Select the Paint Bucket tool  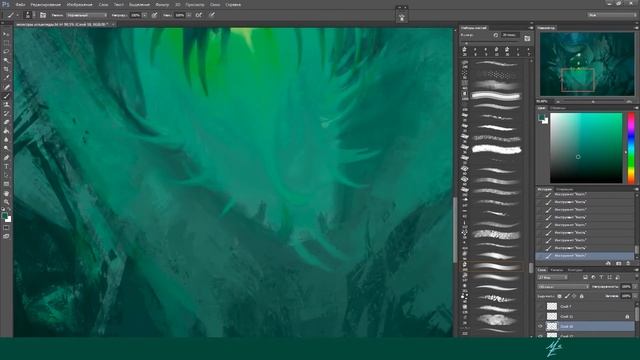(6, 131)
